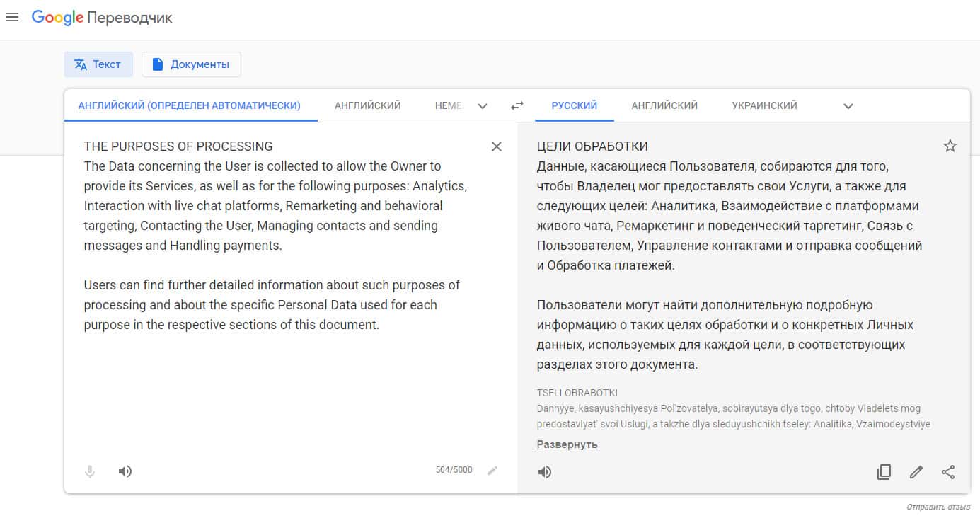
Task: Select auto-detected Английский source tab
Action: click(x=190, y=105)
